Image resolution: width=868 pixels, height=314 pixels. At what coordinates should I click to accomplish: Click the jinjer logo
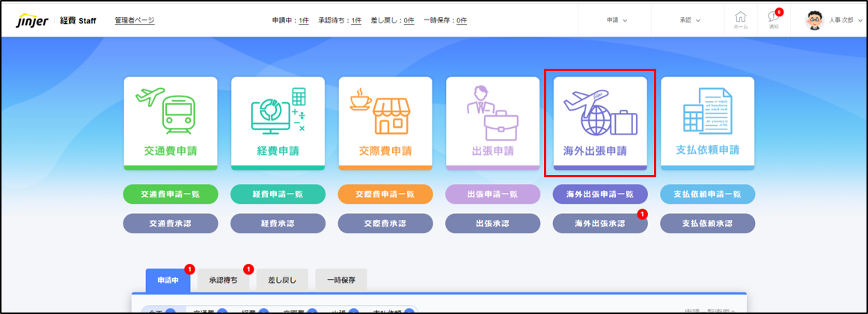coord(33,20)
